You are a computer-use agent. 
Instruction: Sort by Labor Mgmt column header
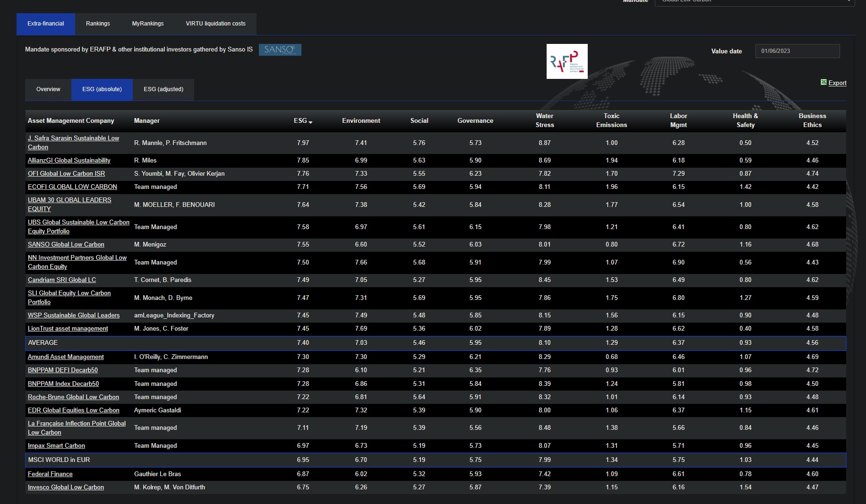click(x=678, y=120)
